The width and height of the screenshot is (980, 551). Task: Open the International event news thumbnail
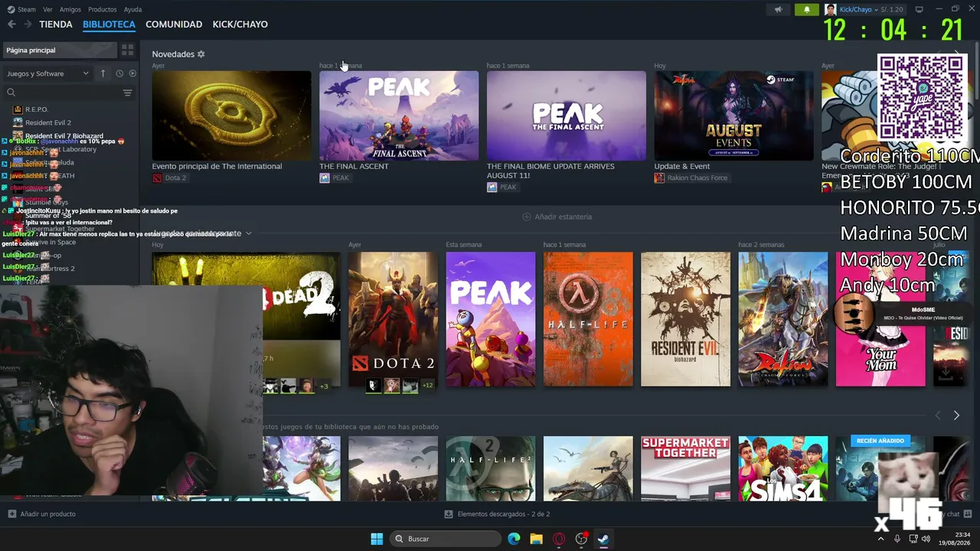[231, 116]
